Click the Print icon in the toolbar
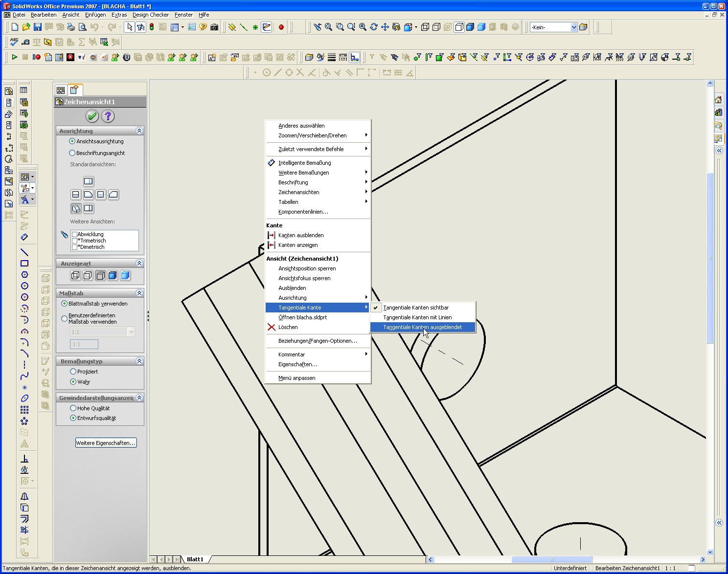Viewport: 728px width, 574px height. [71, 27]
